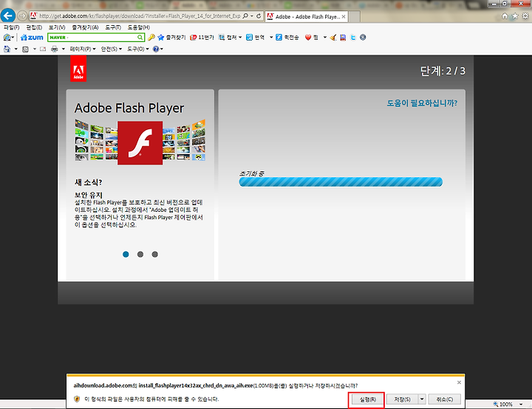Open the 도구(T) menu
This screenshot has height=409, width=532.
pos(113,27)
